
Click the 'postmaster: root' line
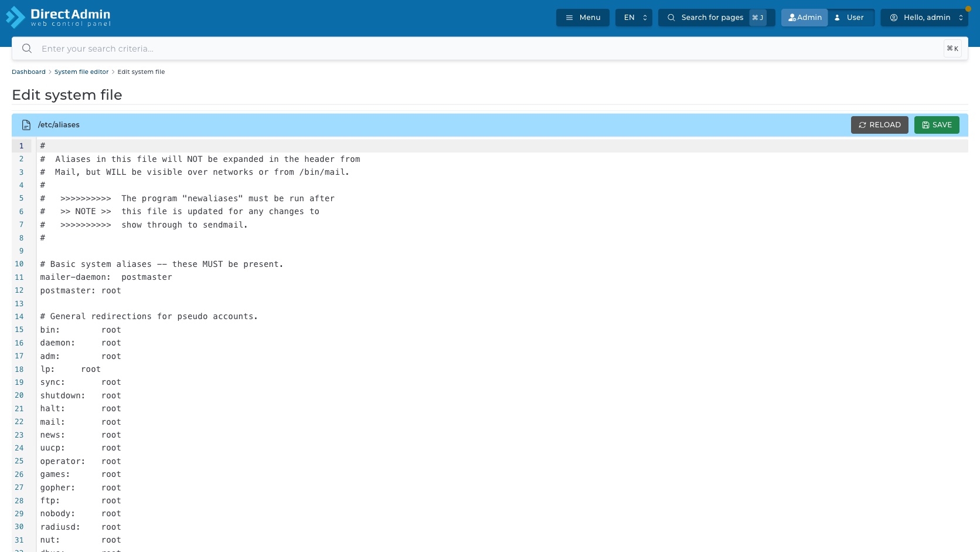point(80,290)
